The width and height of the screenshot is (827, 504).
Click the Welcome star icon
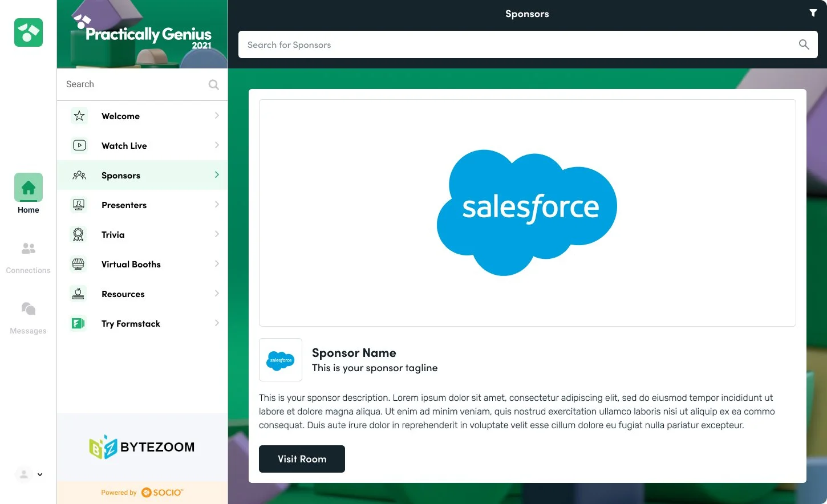tap(79, 116)
